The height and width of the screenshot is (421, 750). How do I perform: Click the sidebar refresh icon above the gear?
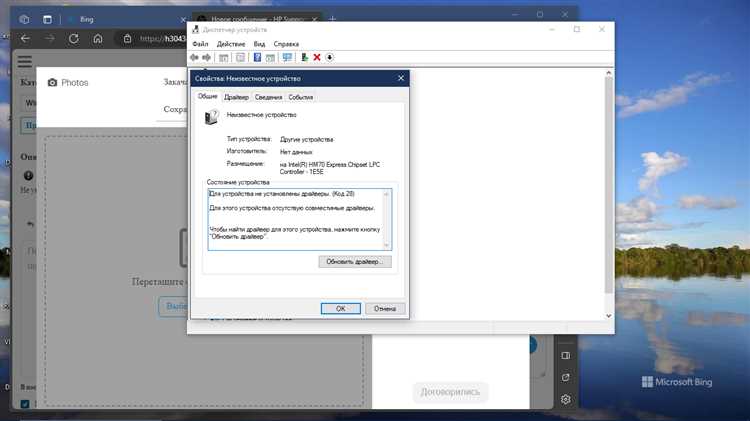[x=565, y=377]
